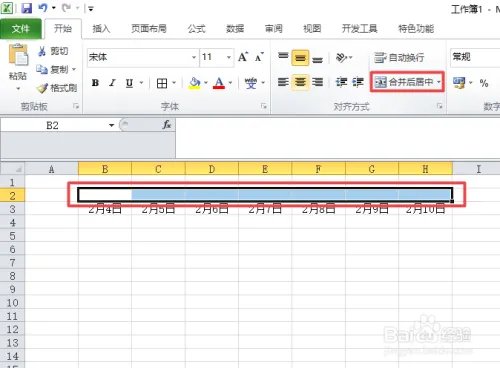
Task: Open the borders dropdown arrow
Action: pyautogui.click(x=174, y=83)
